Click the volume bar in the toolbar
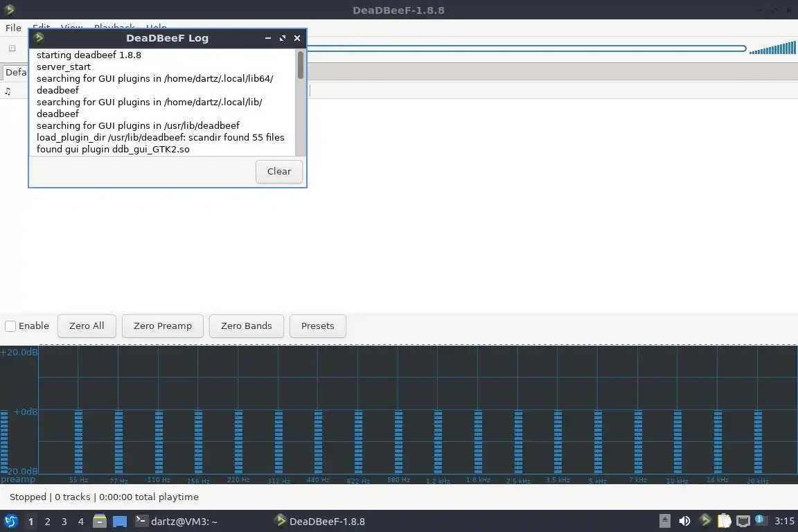Viewport: 798px width, 532px height. (x=772, y=48)
